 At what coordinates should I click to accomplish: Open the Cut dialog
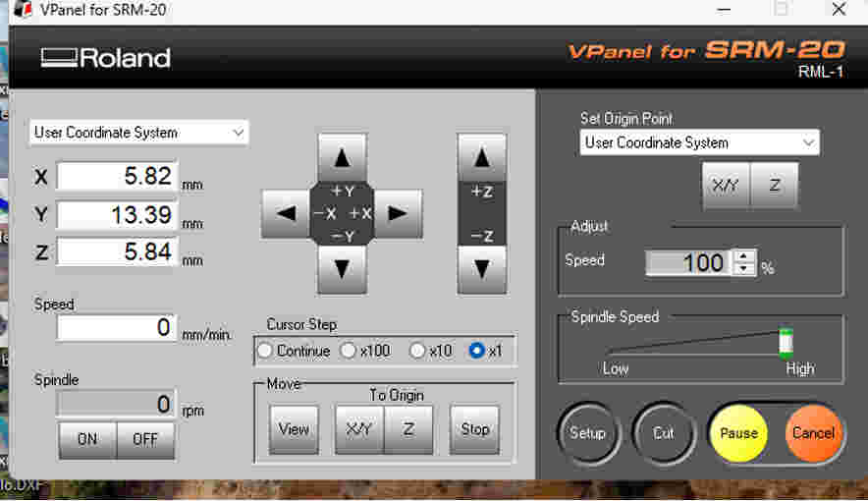coord(663,433)
